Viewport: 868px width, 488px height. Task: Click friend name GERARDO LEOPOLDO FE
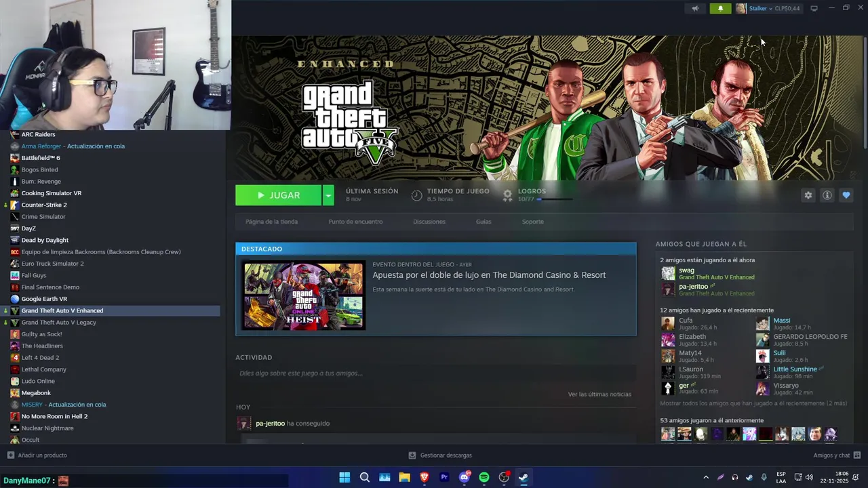tap(810, 337)
